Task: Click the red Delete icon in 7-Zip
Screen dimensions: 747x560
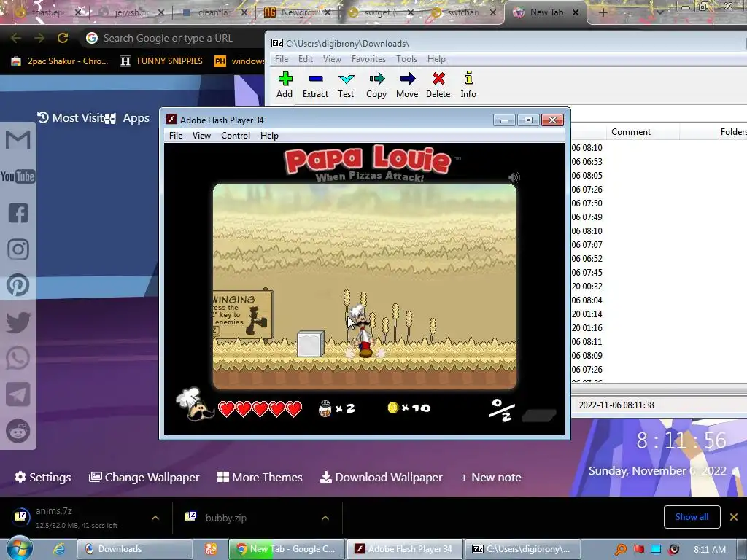Action: [438, 85]
